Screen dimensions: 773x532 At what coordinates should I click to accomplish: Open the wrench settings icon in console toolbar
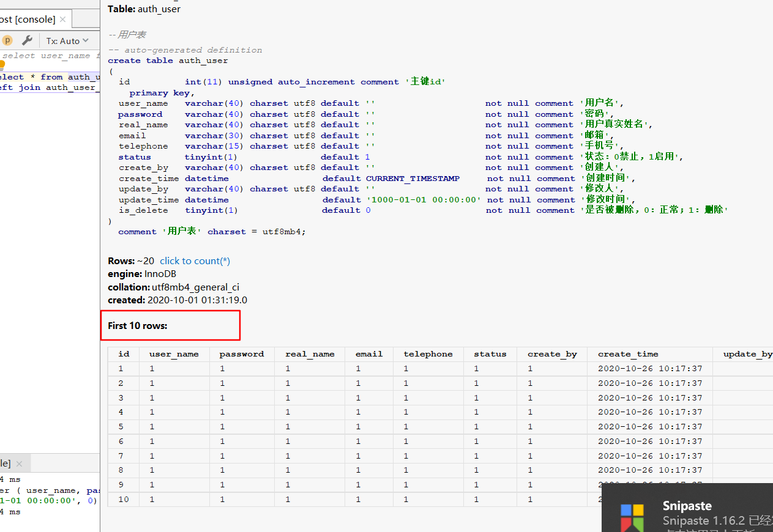(27, 40)
